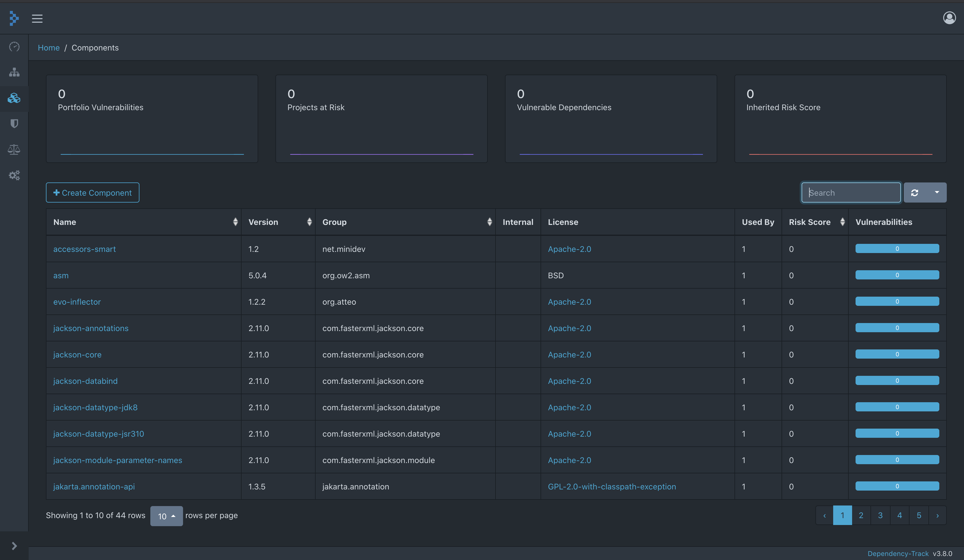The width and height of the screenshot is (964, 560).
Task: Click the refresh components list icon
Action: (x=915, y=192)
